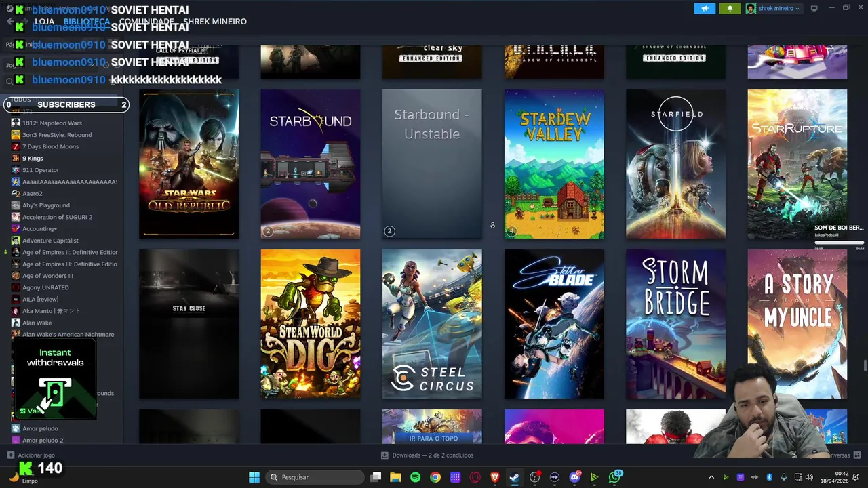Select Aaero2 in the game list
Viewport: 868px width, 488px height.
(x=32, y=193)
